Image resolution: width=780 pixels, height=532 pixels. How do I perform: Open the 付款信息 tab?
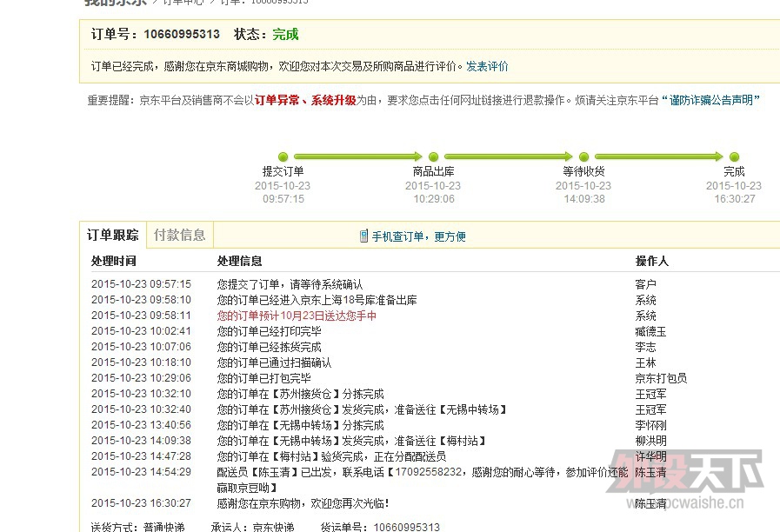click(179, 235)
